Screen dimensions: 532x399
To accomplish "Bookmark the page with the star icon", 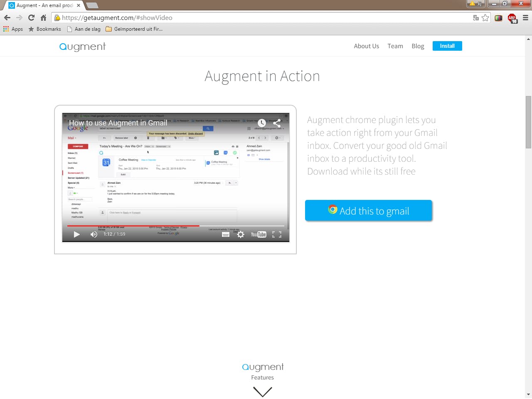I will pos(485,18).
